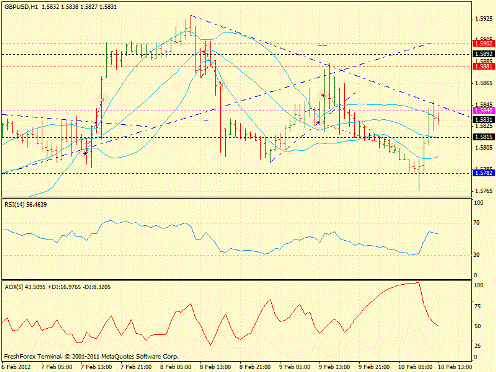Select RSI scale value 70
The width and height of the screenshot is (496, 372).
click(477, 223)
